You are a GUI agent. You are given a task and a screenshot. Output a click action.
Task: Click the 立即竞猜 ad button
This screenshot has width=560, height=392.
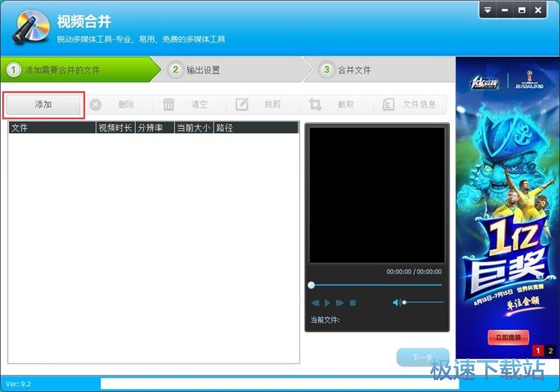tap(508, 337)
